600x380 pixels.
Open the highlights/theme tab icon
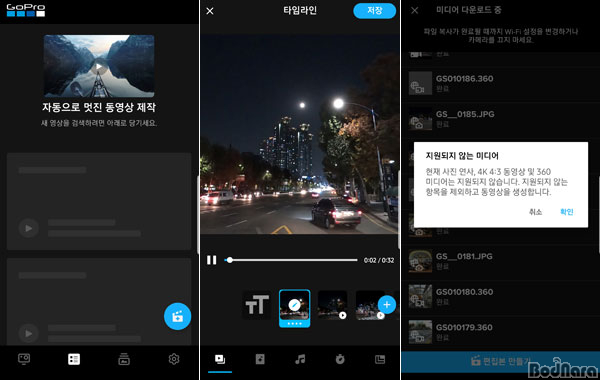(x=260, y=359)
